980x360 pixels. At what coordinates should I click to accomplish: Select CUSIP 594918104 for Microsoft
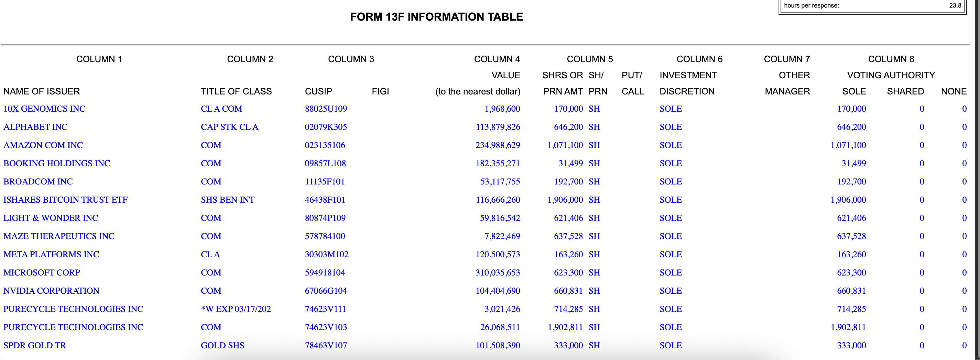[325, 273]
